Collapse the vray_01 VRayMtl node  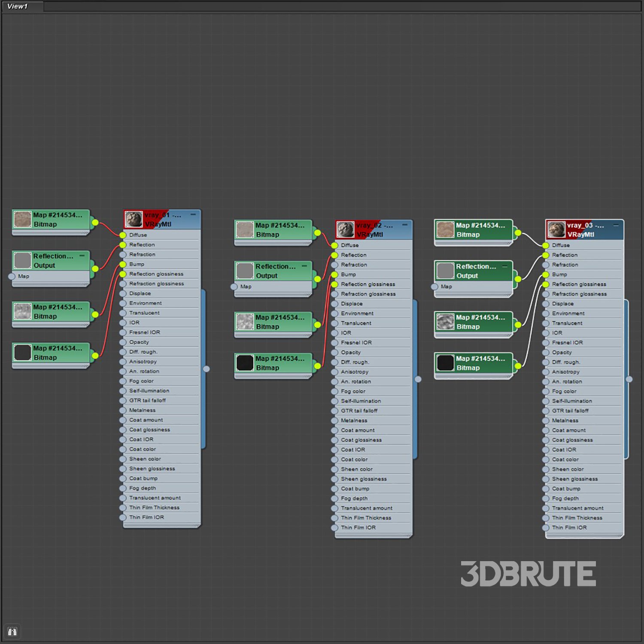click(193, 214)
